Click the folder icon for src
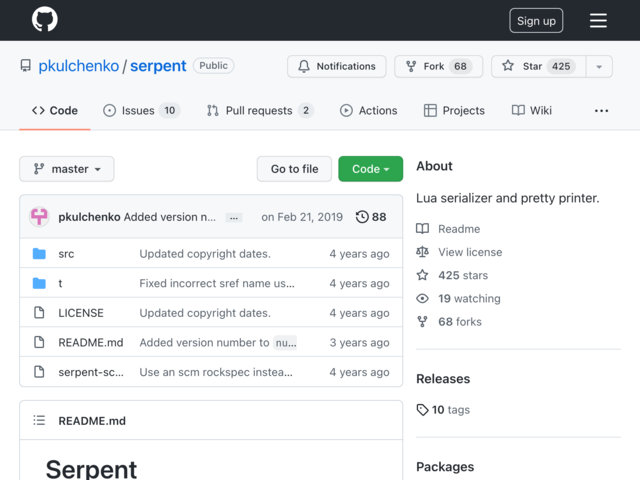Image resolution: width=640 pixels, height=480 pixels. [x=39, y=254]
